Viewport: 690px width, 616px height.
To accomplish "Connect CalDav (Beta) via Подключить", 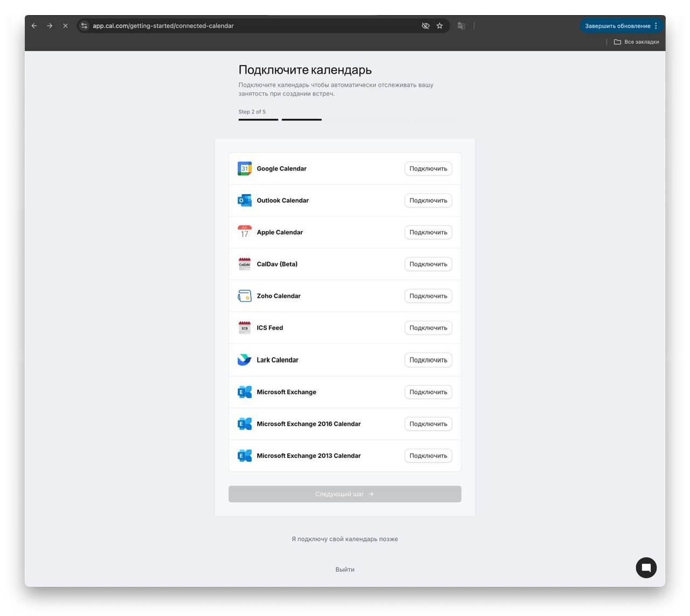I will (x=428, y=264).
